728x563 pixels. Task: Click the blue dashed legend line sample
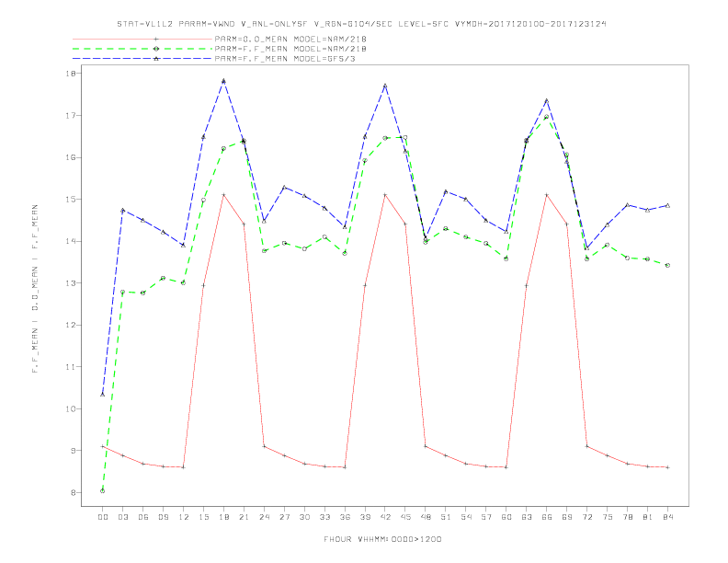click(x=142, y=59)
